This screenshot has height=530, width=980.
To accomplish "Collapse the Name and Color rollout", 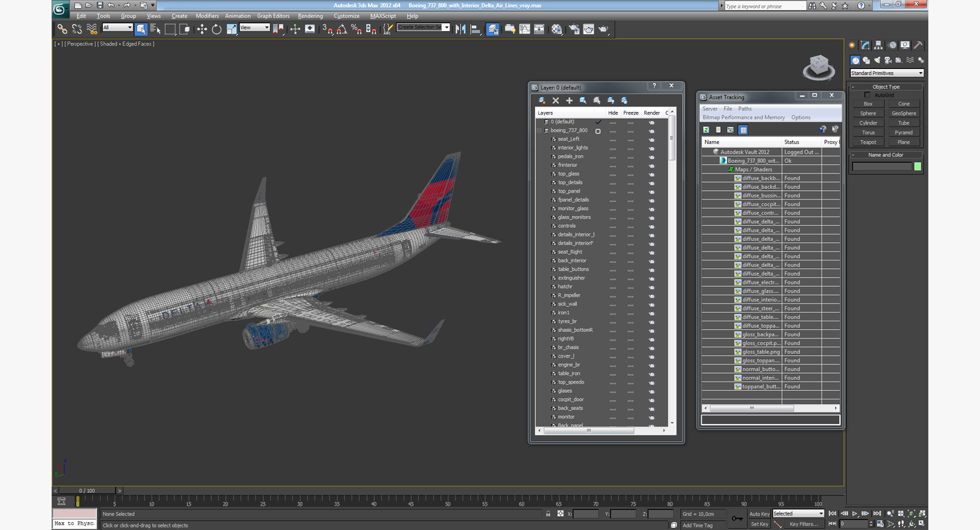I will (x=886, y=155).
